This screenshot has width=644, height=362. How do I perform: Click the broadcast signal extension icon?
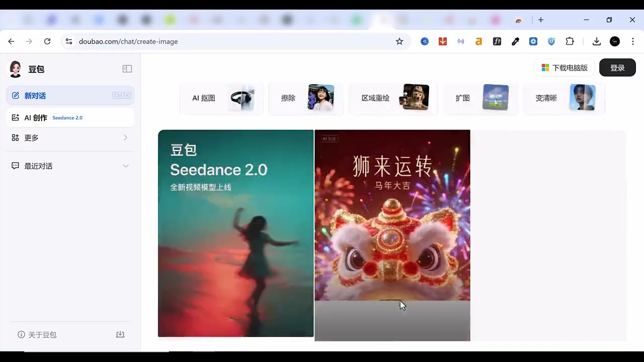[x=461, y=41]
